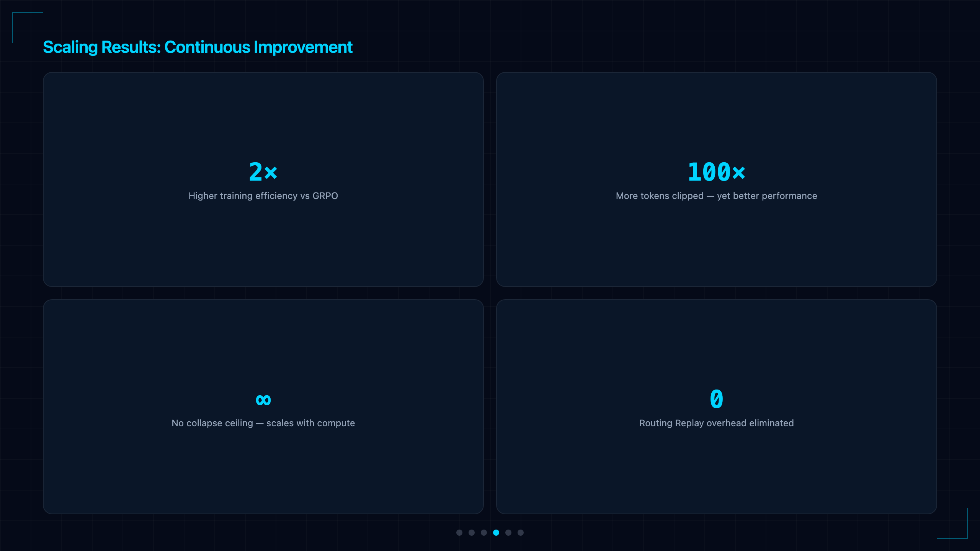
Task: Click 'Routing Replay overhead eliminated' caption
Action: [717, 423]
